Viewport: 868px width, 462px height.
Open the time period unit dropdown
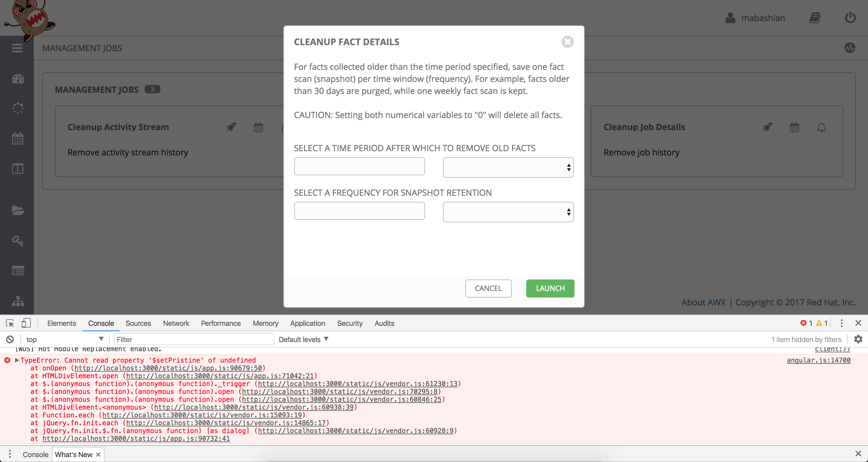coord(508,167)
